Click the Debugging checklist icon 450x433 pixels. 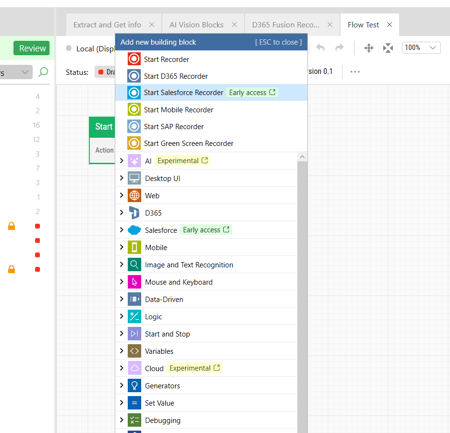(134, 420)
